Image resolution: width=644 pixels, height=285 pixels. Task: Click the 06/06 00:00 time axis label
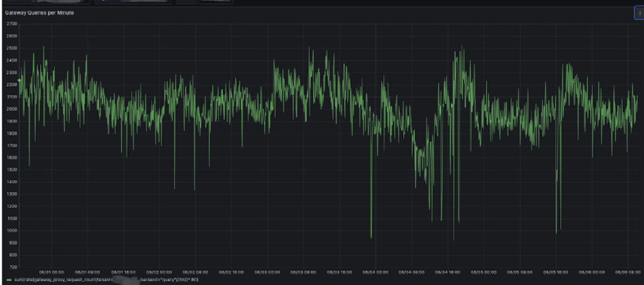[592, 272]
